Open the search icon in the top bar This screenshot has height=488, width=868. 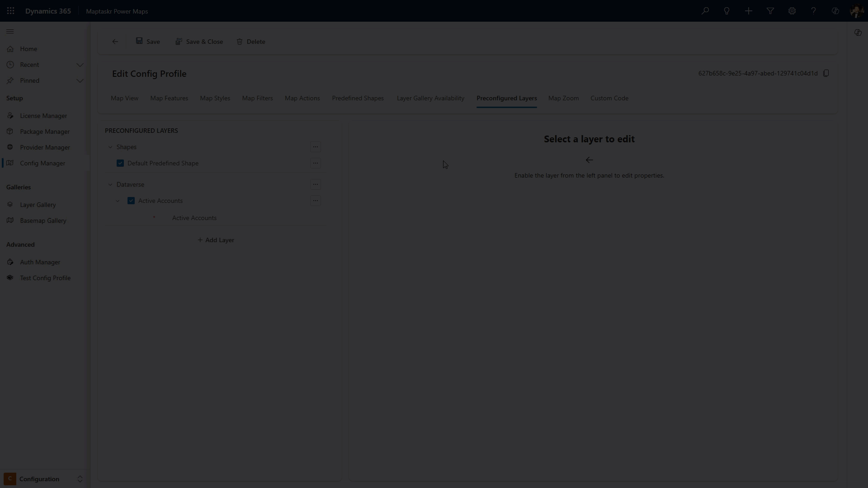coord(705,11)
